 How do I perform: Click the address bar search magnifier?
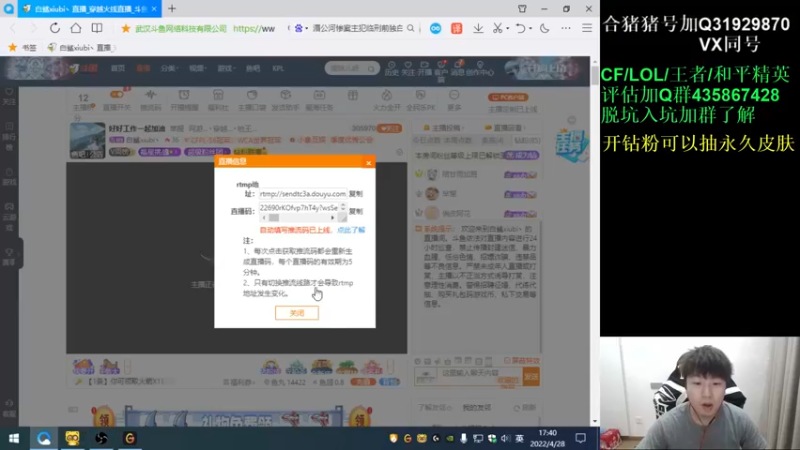(x=411, y=29)
